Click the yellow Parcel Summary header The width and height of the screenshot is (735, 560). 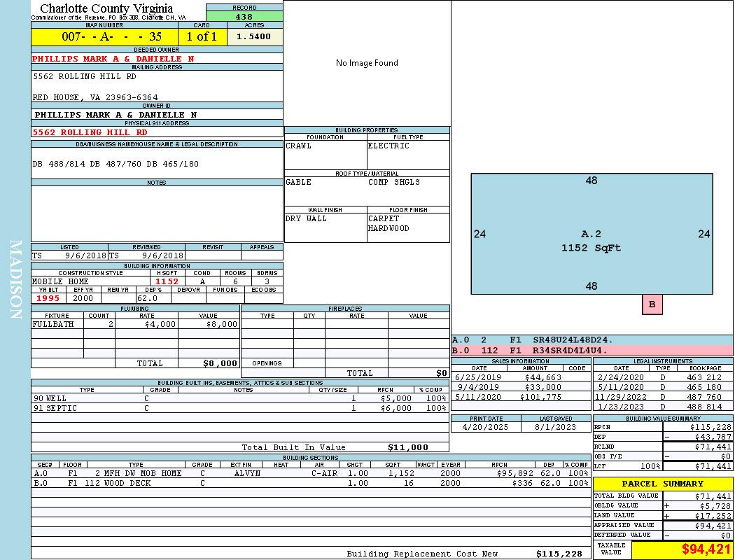pyautogui.click(x=662, y=484)
